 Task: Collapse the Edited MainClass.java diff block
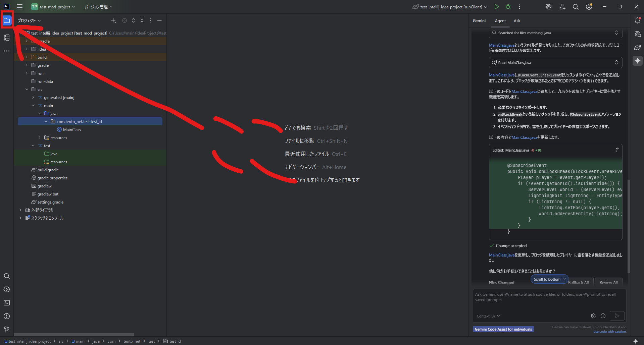click(616, 150)
